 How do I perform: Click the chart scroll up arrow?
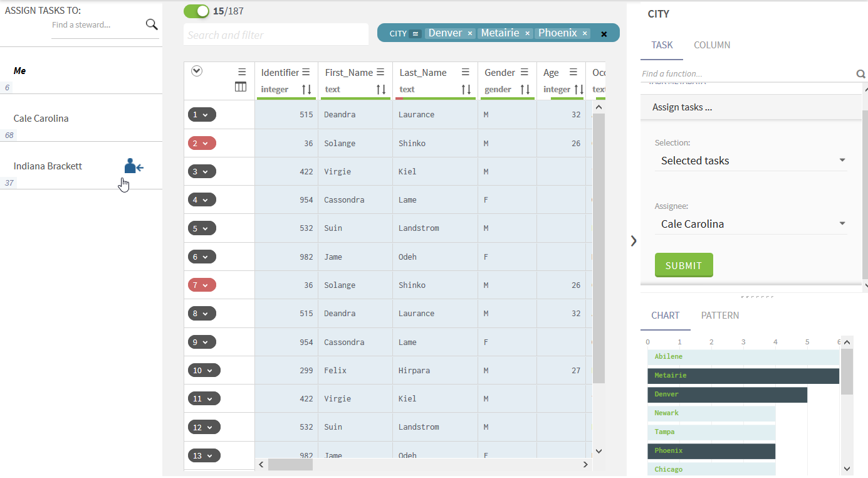pyautogui.click(x=847, y=342)
